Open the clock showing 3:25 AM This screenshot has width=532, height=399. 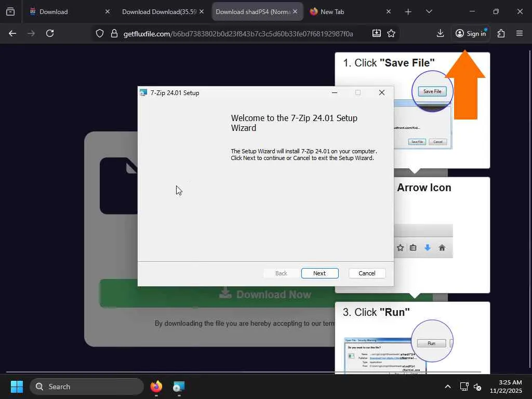506,387
